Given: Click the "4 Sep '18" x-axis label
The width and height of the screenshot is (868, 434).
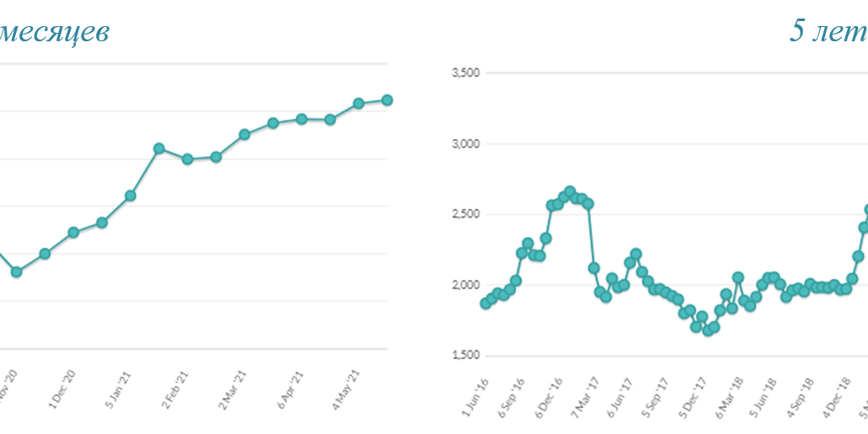Looking at the screenshot, I should coord(802,394).
